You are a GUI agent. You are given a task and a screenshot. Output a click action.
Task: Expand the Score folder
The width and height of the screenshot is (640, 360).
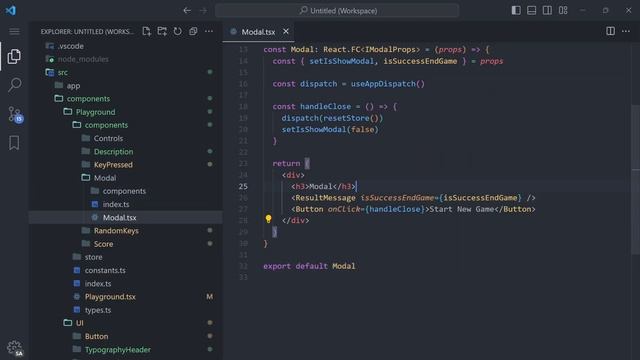tap(103, 244)
